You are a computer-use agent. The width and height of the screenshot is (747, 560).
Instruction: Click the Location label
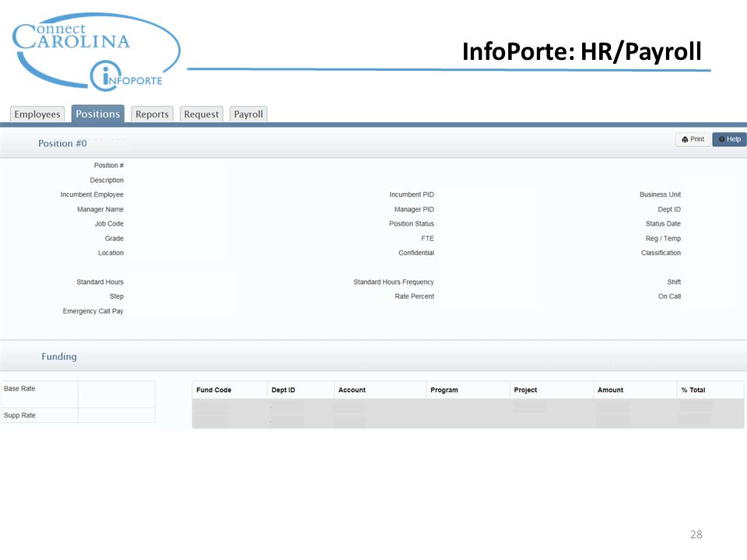111,253
